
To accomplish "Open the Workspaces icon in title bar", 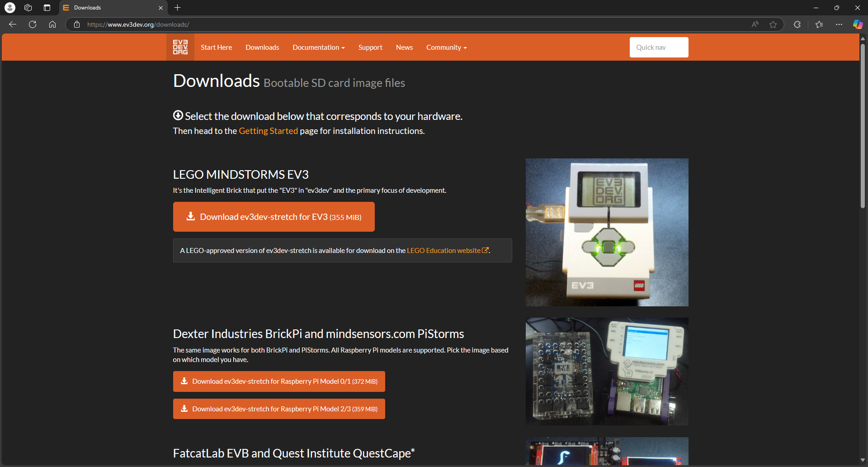I will [x=28, y=8].
